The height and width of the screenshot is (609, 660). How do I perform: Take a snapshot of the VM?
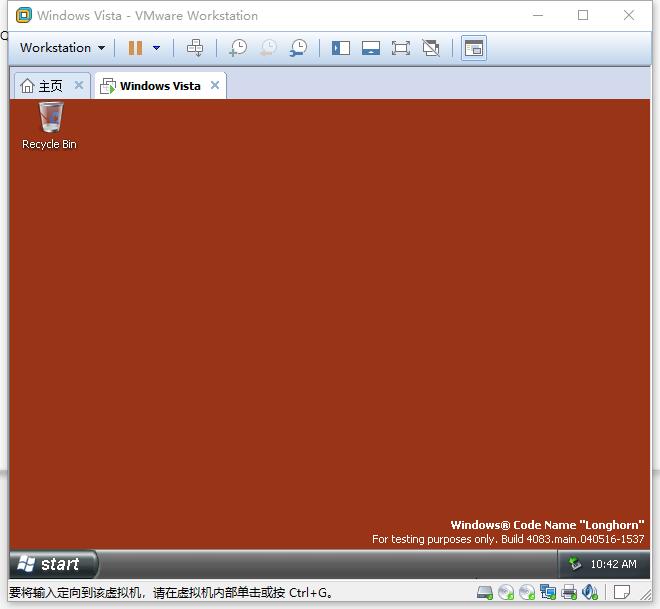click(x=238, y=48)
